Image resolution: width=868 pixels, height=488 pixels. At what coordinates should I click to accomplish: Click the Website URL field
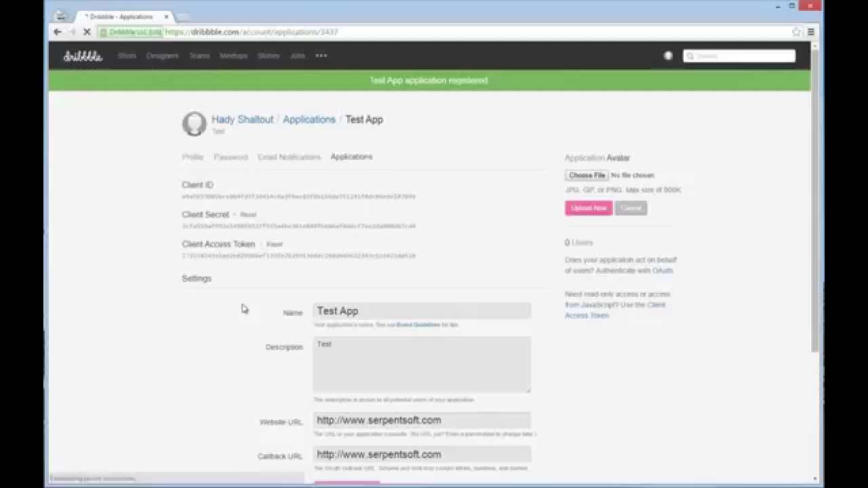pyautogui.click(x=422, y=420)
